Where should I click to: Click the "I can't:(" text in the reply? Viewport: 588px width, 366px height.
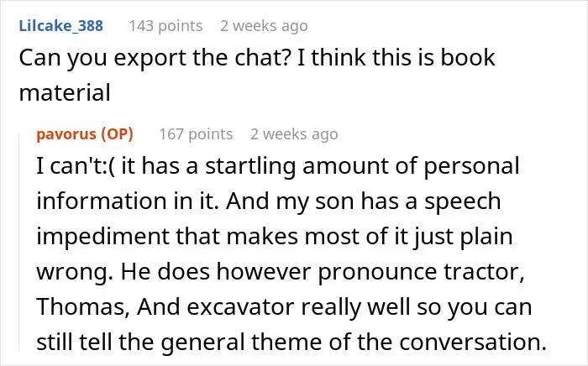pos(76,165)
